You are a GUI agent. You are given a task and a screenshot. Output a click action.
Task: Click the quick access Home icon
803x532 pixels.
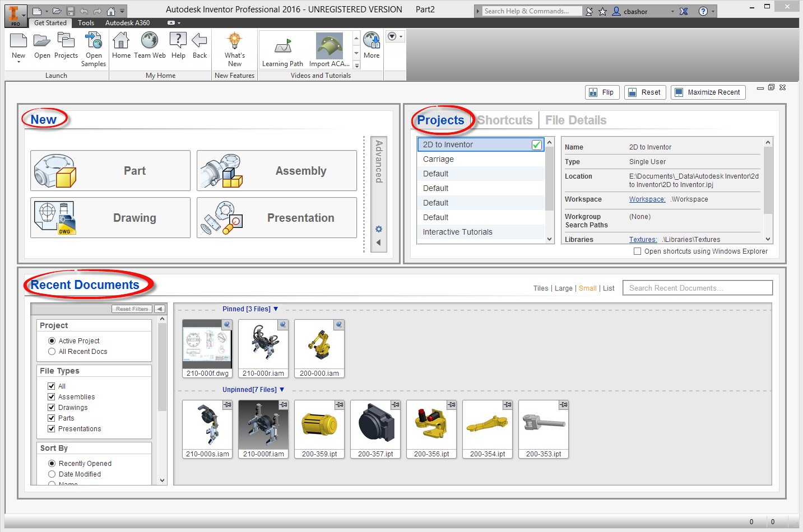(111, 11)
